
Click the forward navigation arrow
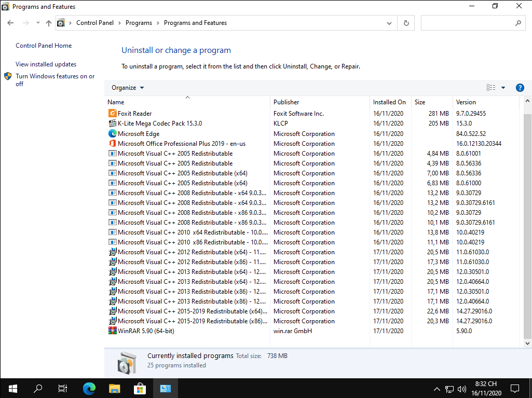(x=26, y=23)
